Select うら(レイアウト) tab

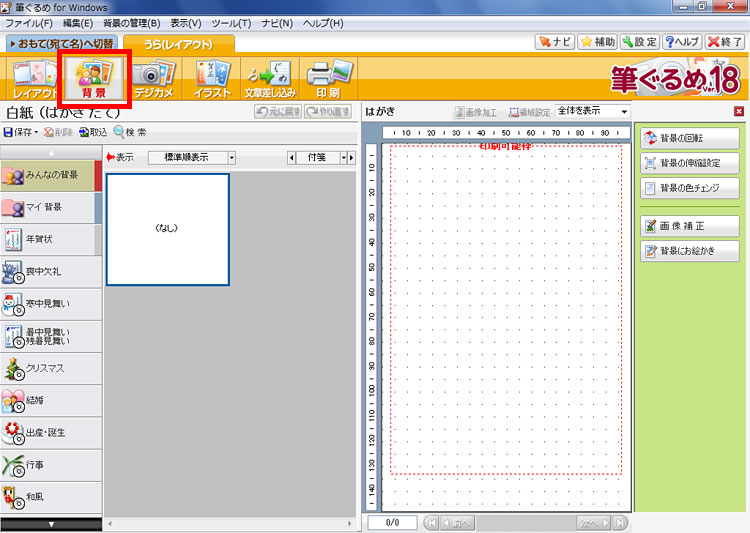(178, 44)
